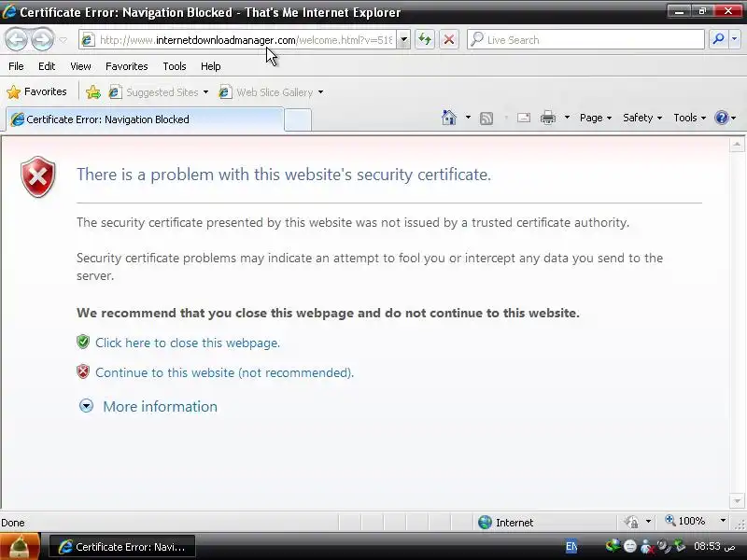Open the address bar history dropdown

[x=403, y=40]
